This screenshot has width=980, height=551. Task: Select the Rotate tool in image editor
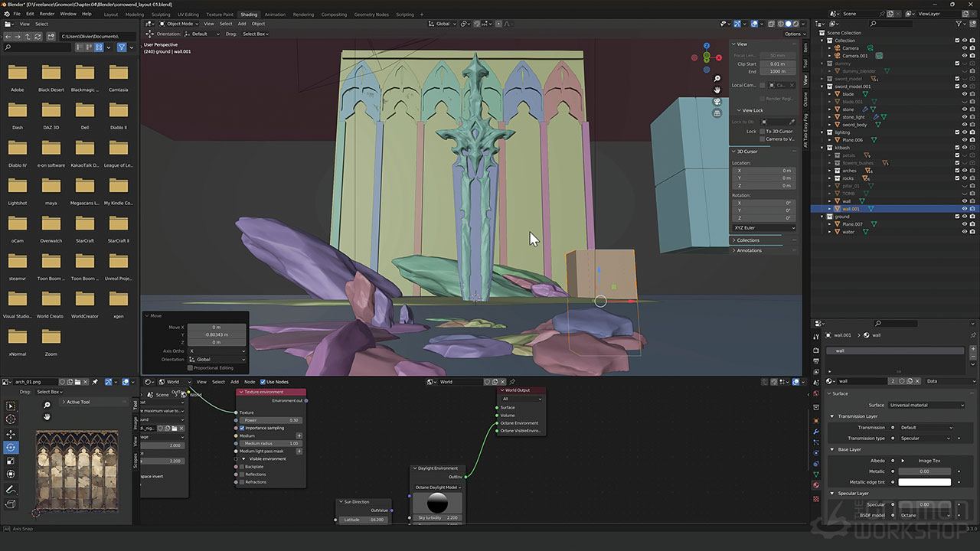(11, 448)
